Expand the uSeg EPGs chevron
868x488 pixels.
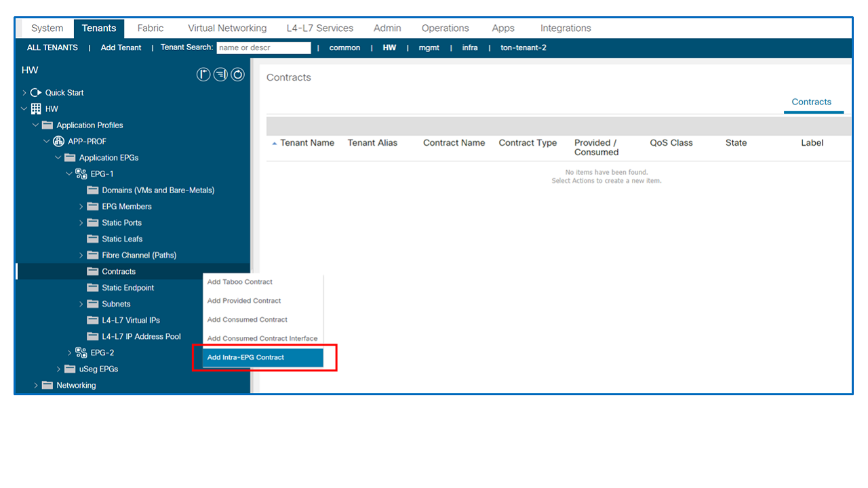point(58,369)
